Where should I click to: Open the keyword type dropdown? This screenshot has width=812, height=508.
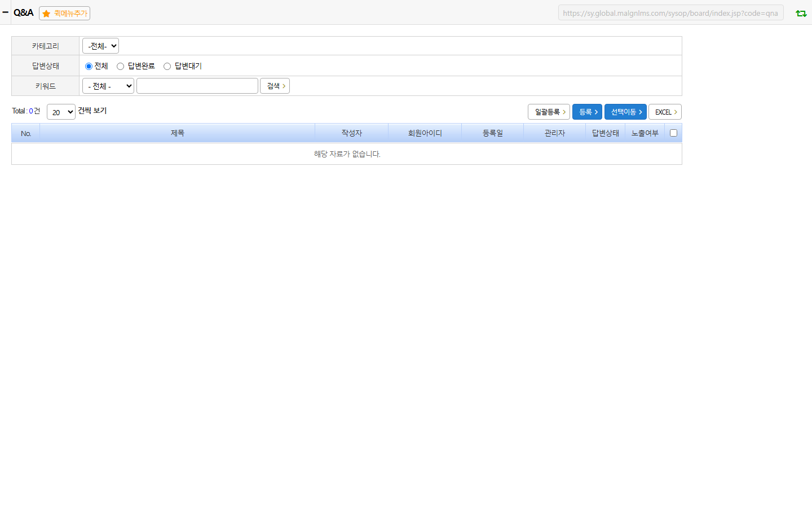coord(108,86)
